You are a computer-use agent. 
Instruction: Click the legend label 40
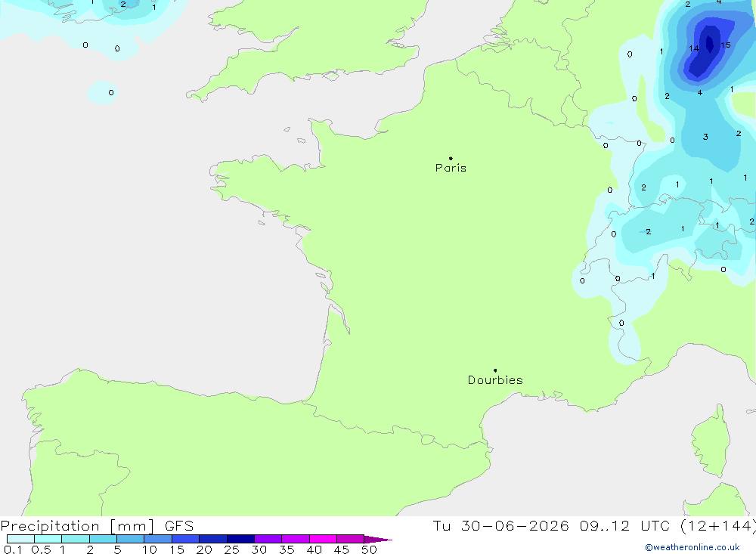pyautogui.click(x=314, y=549)
